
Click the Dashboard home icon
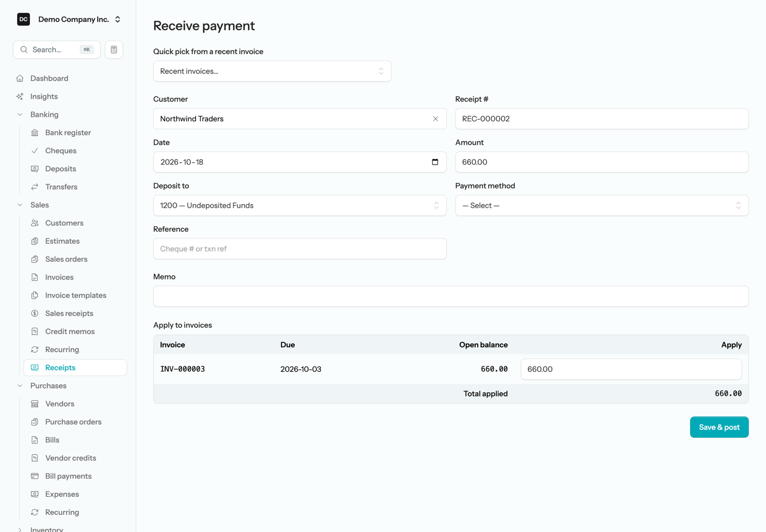point(20,78)
